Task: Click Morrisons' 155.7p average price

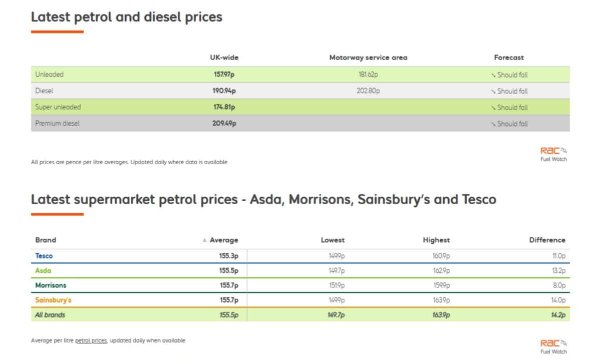Action: pos(230,285)
